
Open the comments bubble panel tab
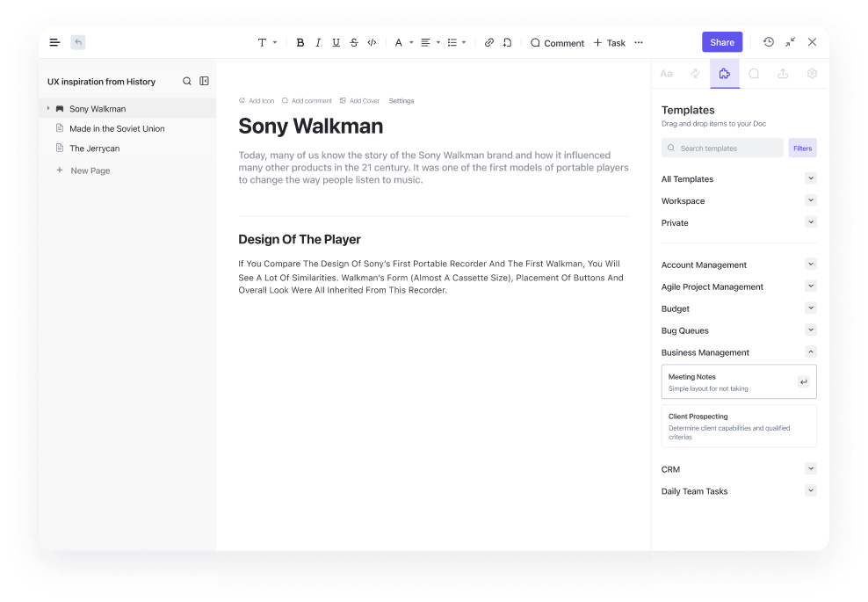(x=754, y=74)
